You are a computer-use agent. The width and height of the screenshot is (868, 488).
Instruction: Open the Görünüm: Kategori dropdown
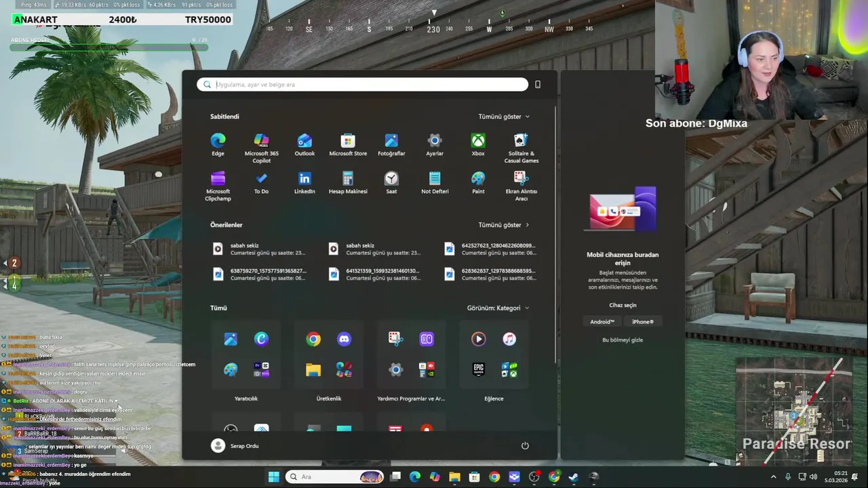pos(498,308)
